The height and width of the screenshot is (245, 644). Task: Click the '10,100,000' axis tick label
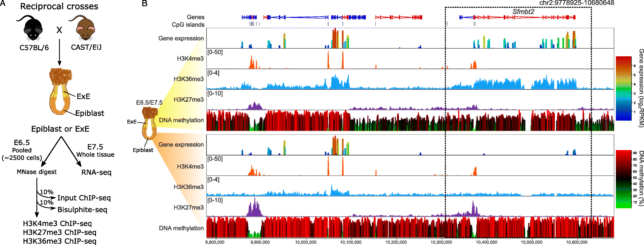(x=351, y=242)
